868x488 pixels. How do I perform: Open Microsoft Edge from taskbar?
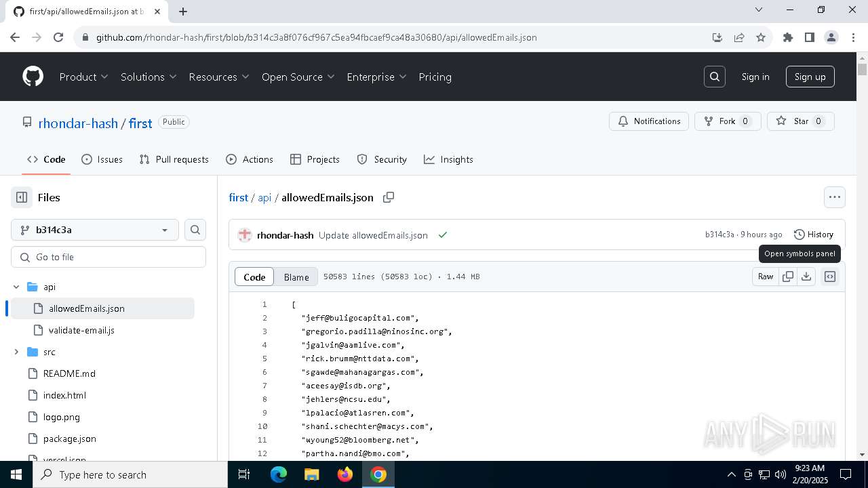(279, 474)
